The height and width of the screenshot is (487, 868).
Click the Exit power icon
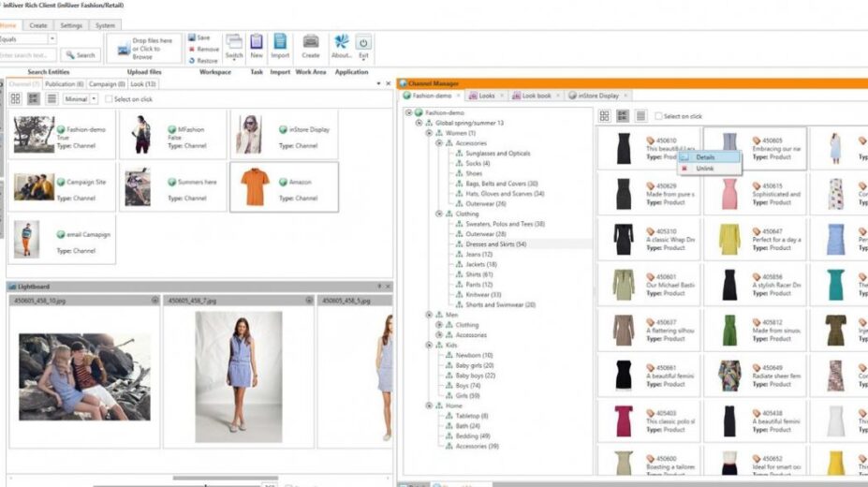363,42
